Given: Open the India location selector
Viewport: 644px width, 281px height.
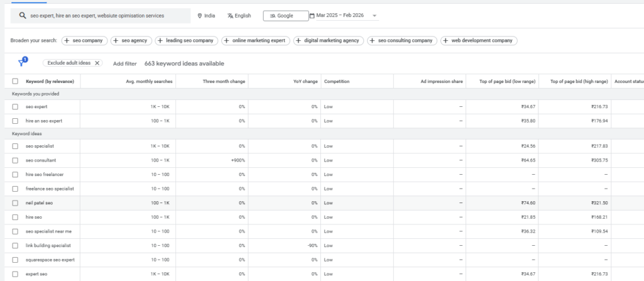Looking at the screenshot, I should click(206, 16).
